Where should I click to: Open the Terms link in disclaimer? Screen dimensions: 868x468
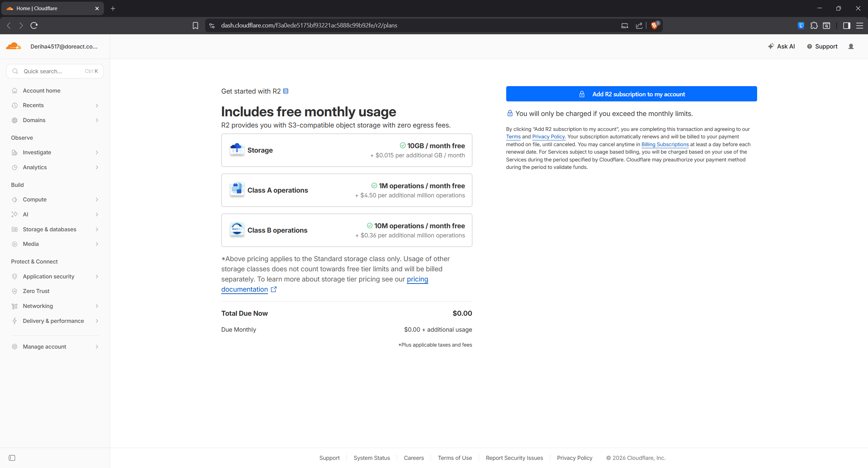point(513,137)
